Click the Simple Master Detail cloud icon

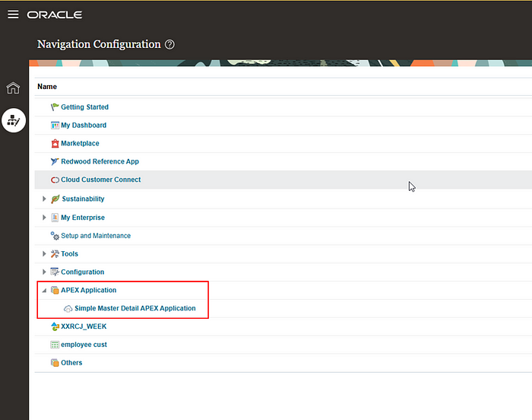[68, 309]
